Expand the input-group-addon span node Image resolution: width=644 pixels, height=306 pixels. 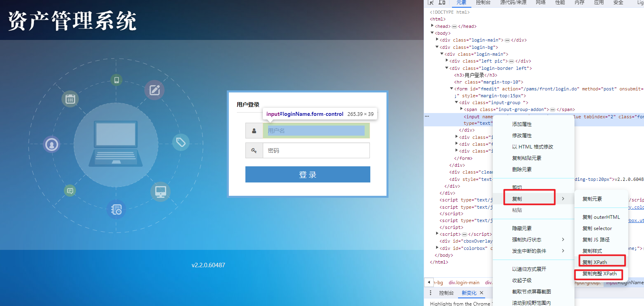(x=461, y=109)
